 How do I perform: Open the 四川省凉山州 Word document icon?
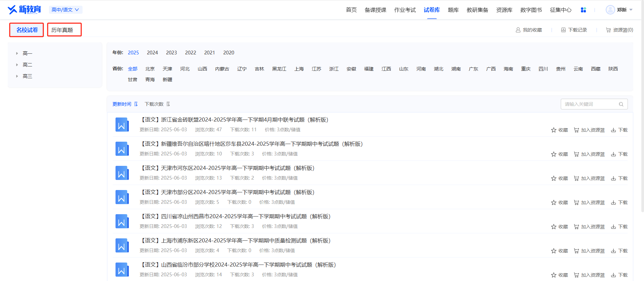pos(122,221)
